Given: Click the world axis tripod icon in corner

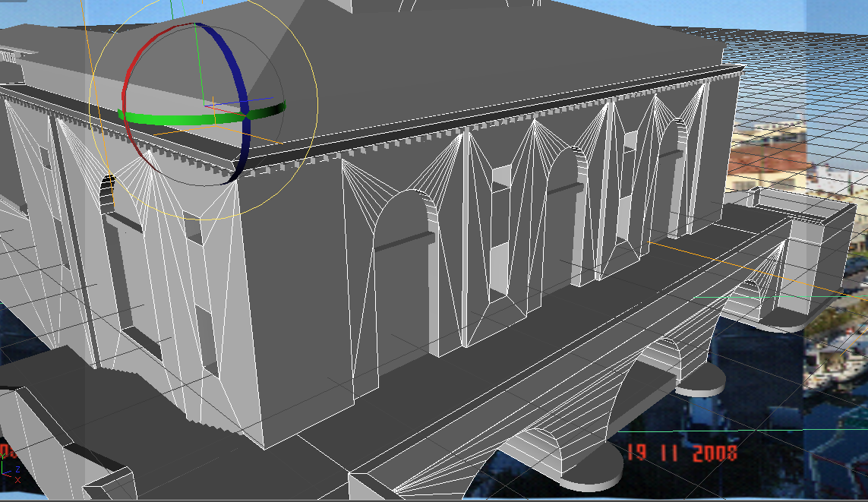Looking at the screenshot, I should [9, 469].
